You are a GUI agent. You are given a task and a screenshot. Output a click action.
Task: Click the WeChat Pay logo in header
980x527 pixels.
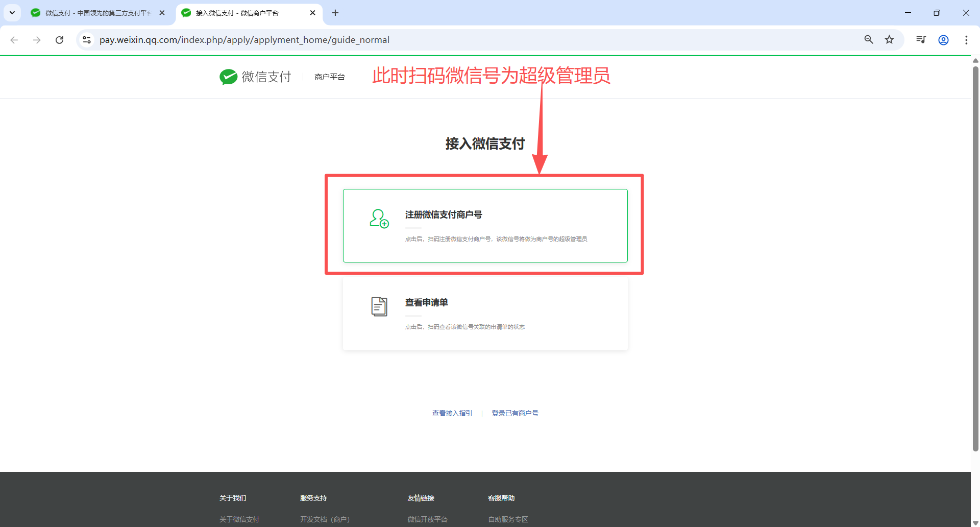pyautogui.click(x=255, y=77)
